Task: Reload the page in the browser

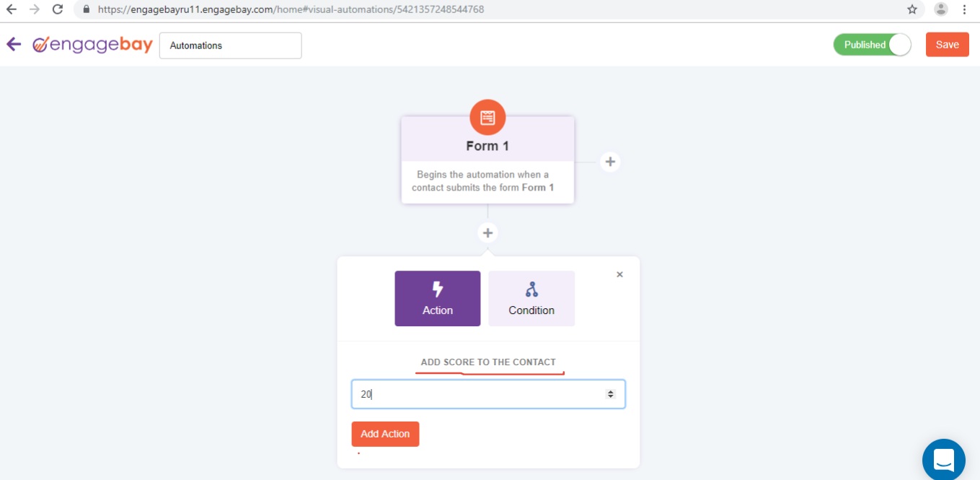Action: click(x=58, y=9)
